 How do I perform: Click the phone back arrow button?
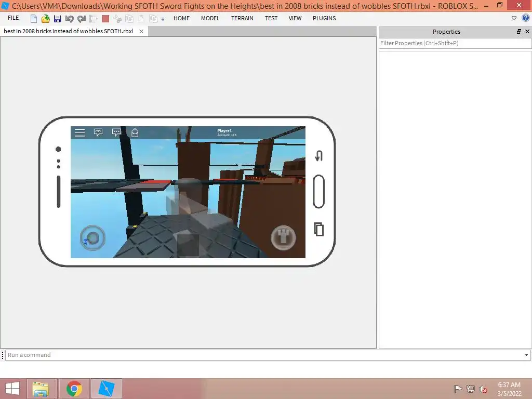pos(318,156)
